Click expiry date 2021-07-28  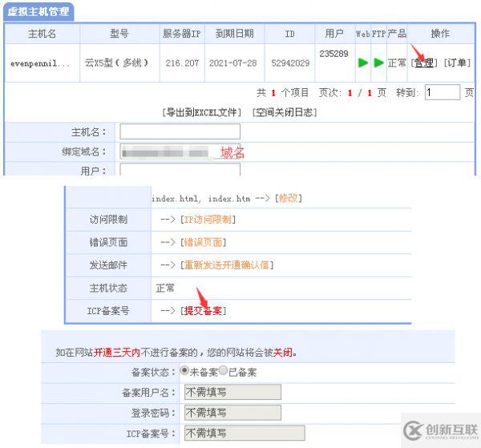232,63
